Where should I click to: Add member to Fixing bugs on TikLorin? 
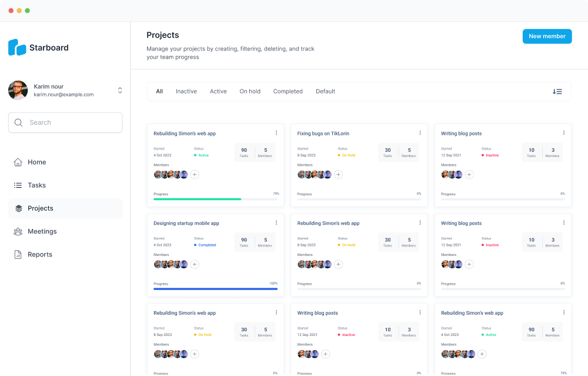[x=339, y=175]
